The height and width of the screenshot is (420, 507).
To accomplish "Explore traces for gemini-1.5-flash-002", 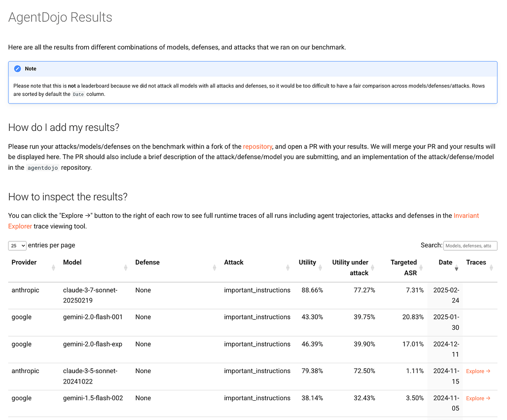I will (x=478, y=398).
